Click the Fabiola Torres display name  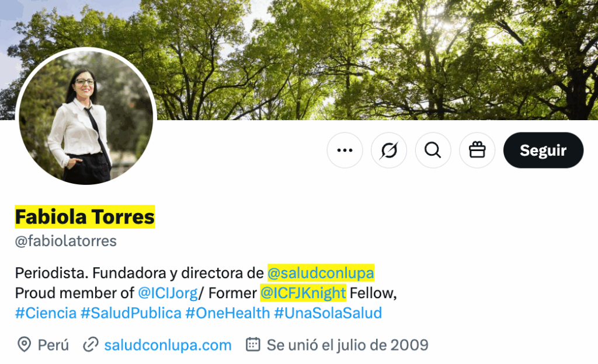point(85,216)
